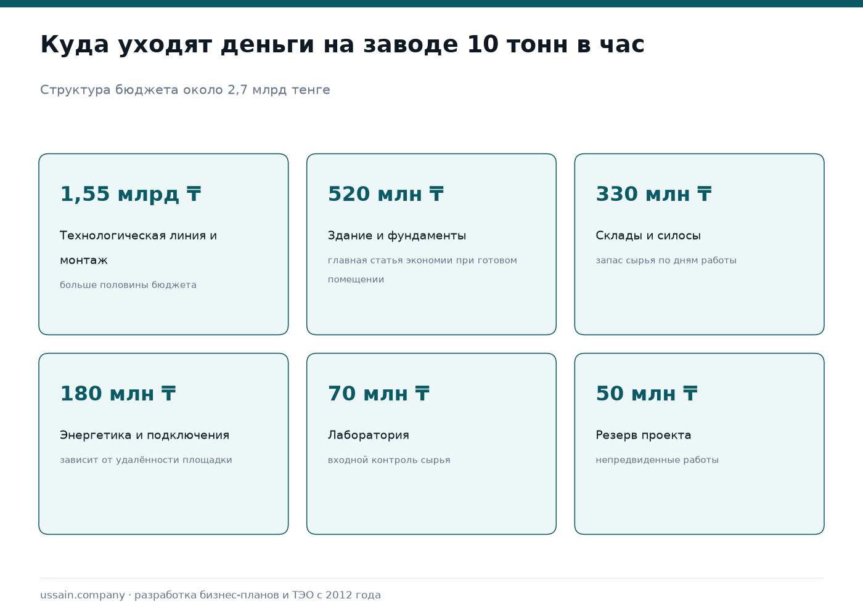Click the note "запас сырья по дням работы"

[x=666, y=260]
